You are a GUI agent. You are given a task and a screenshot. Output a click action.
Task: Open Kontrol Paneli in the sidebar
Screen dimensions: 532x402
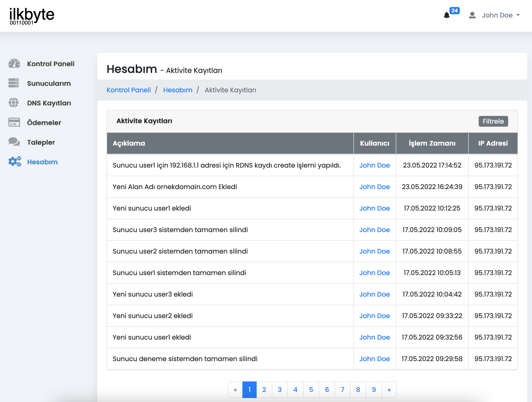(x=51, y=64)
